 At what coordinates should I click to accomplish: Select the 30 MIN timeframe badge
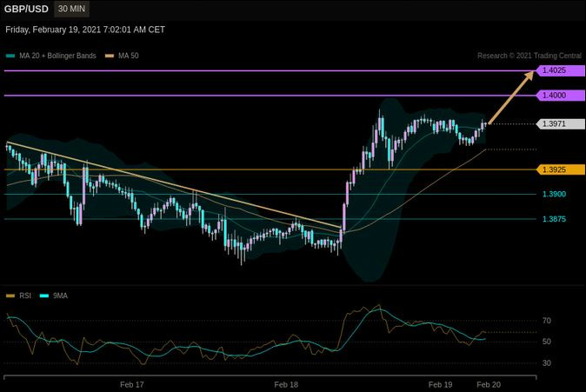tap(71, 9)
